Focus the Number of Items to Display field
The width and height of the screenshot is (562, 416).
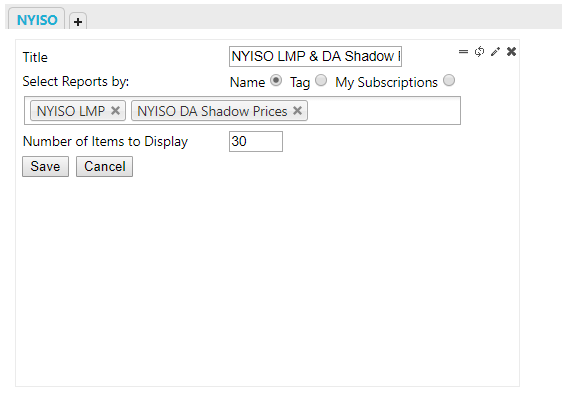[256, 142]
